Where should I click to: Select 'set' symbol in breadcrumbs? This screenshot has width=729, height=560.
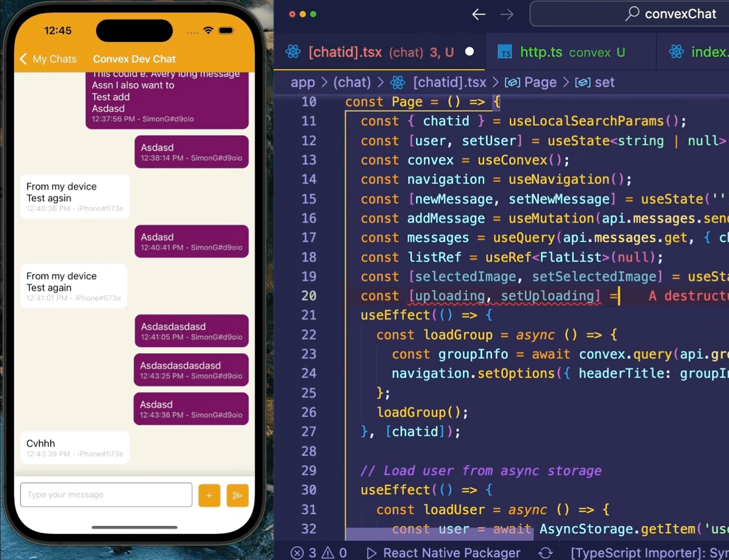point(604,82)
